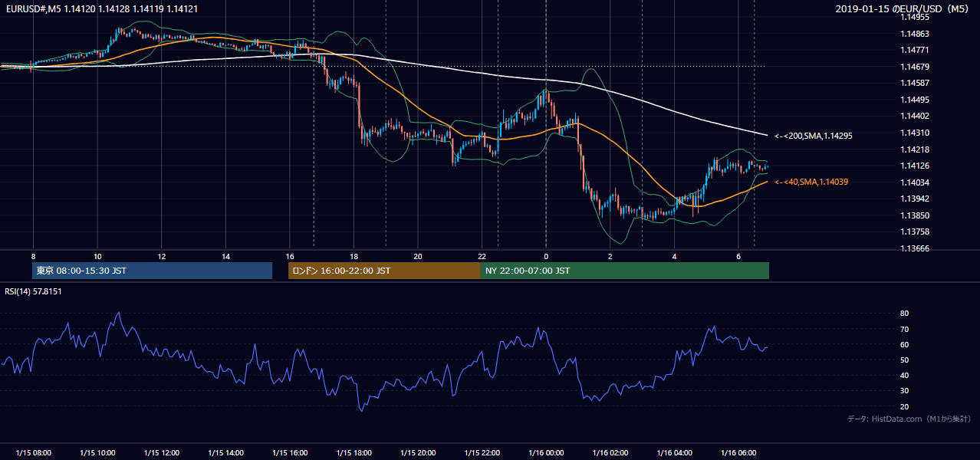The width and height of the screenshot is (980, 460).
Task: Click the London 16:00-22:00 JST session bar
Action: 384,271
